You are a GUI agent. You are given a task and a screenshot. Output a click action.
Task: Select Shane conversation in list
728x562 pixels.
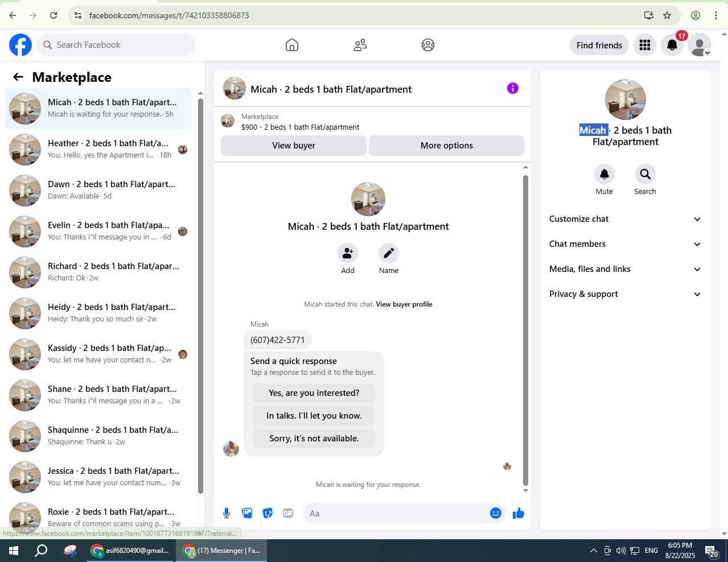point(98,395)
